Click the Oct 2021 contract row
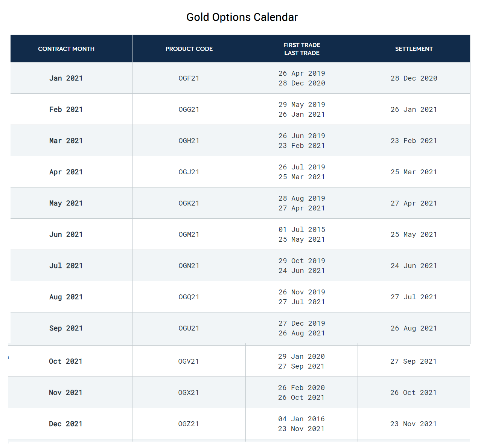Viewport: 478px width, 448px height. tap(66, 361)
